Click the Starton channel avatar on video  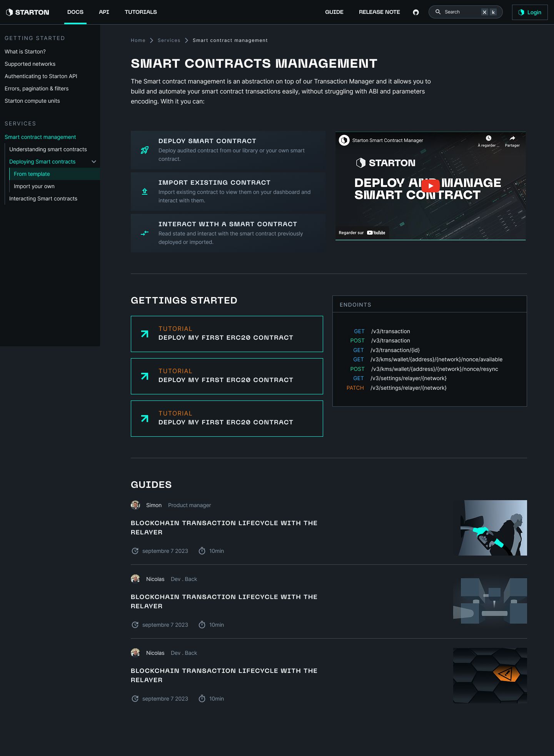point(344,140)
